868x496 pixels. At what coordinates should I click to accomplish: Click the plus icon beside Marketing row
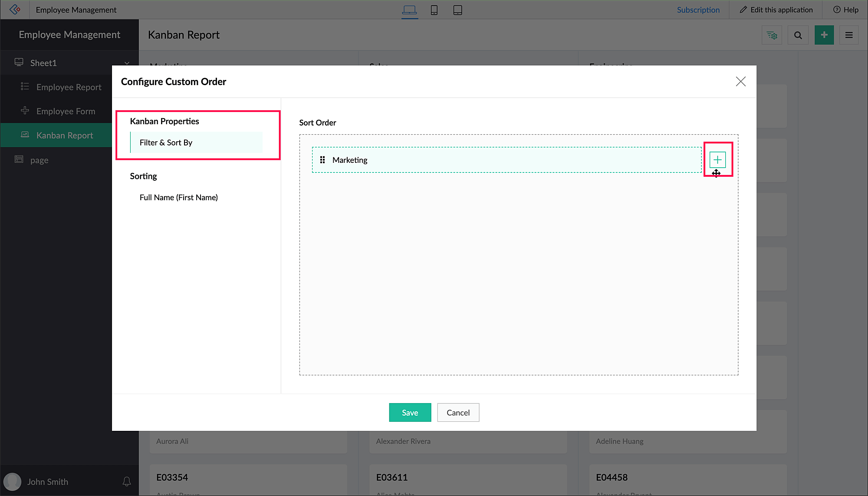tap(717, 160)
